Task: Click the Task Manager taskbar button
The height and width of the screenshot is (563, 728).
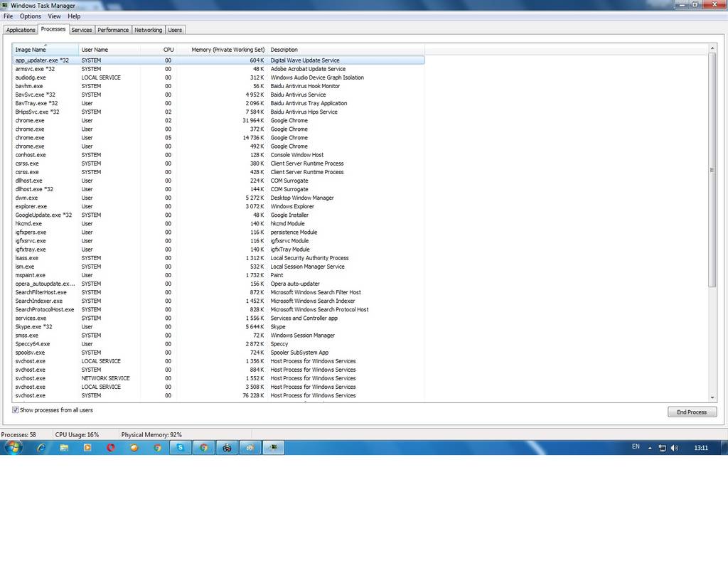Action: [274, 447]
